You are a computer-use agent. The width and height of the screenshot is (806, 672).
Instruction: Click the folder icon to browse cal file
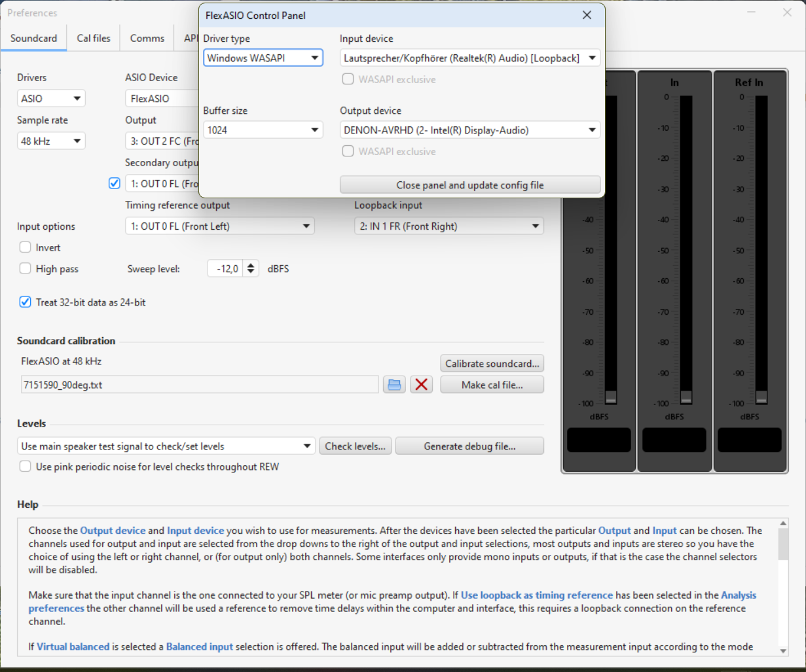[x=394, y=385]
